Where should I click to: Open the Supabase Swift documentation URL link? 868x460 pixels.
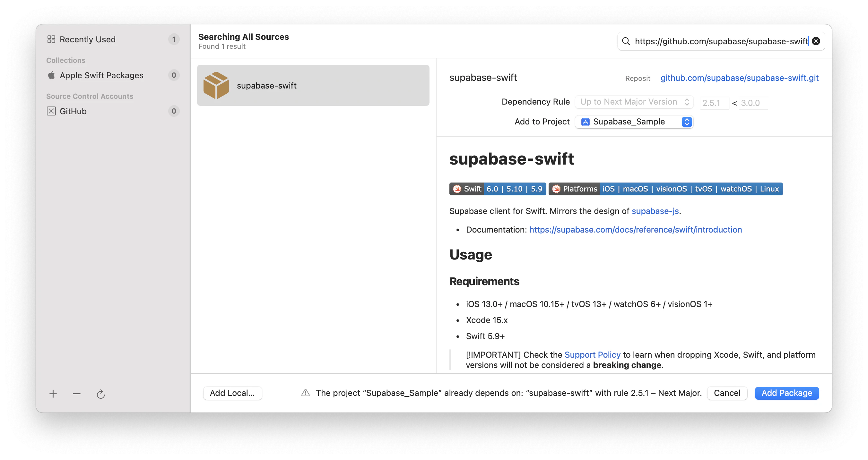(x=636, y=230)
